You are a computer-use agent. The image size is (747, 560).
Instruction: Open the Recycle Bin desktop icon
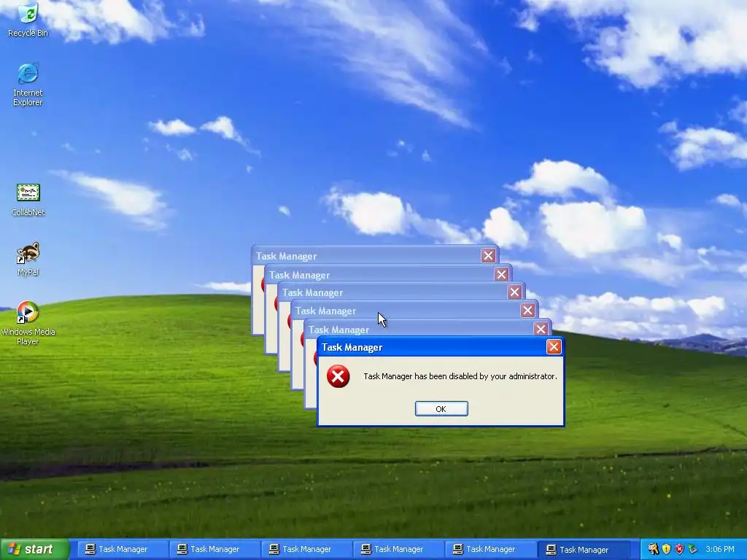[x=28, y=19]
